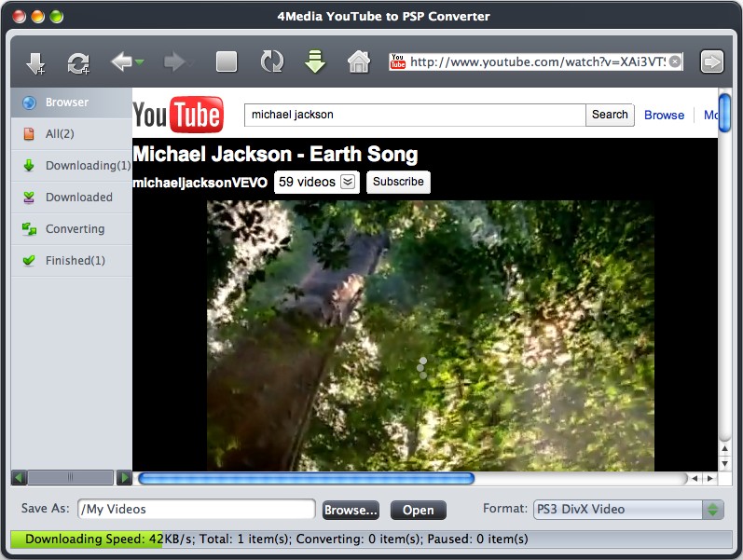Click the browser blue horizontal scrollbar
Viewport: 743px width, 560px height.
point(306,479)
